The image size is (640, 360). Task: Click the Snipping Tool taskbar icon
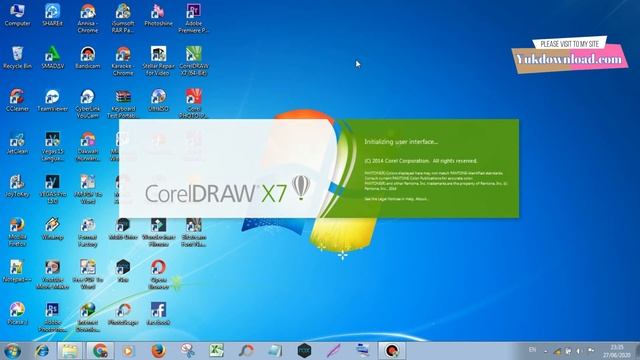[187, 351]
